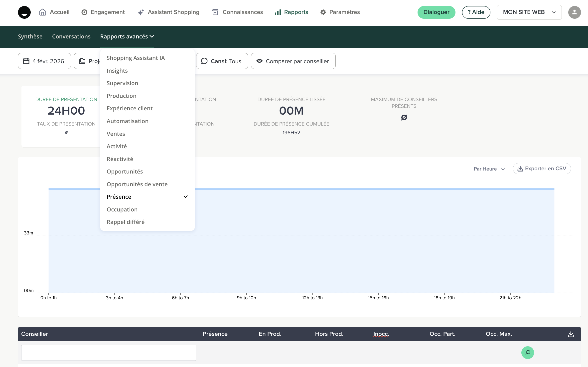Choose Supervision in the dropdown menu
This screenshot has height=367, width=588.
pos(122,83)
